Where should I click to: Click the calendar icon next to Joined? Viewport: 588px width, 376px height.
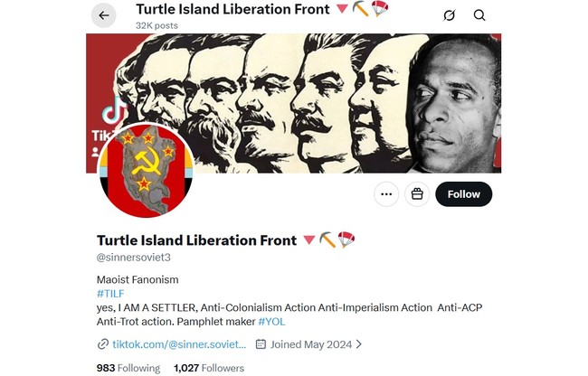pos(261,344)
